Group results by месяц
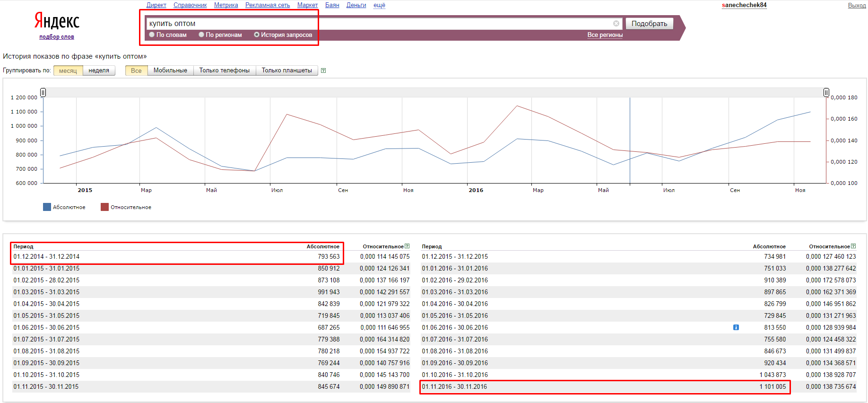The height and width of the screenshot is (403, 868). [68, 70]
